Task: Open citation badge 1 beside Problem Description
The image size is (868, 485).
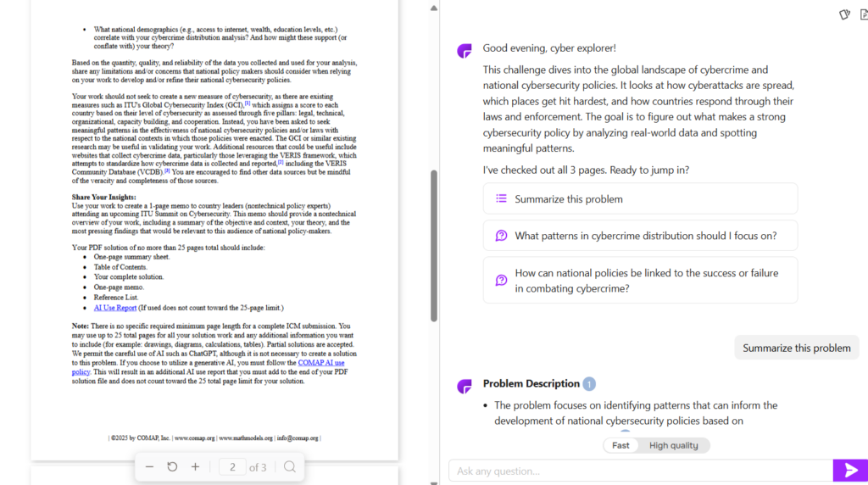Action: pos(589,384)
